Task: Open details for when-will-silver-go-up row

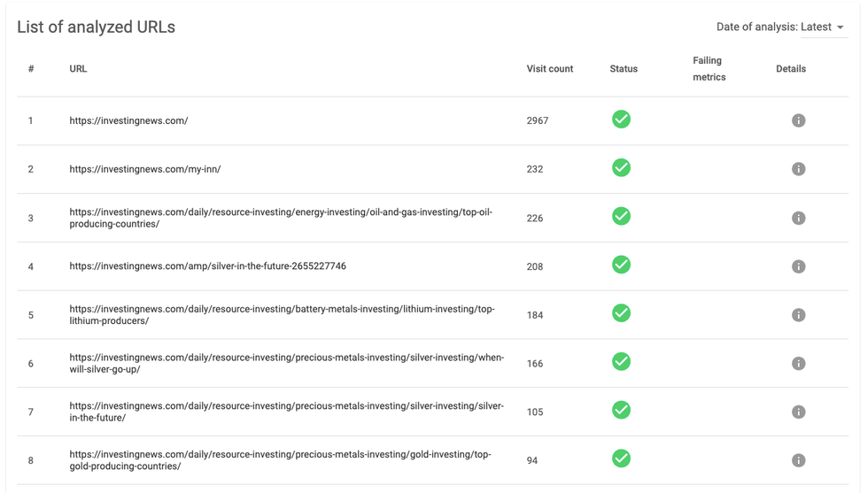Action: pyautogui.click(x=798, y=364)
